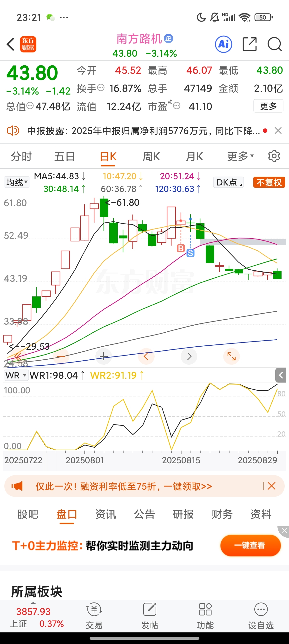Viewport: 289px width, 644px height.
Task: Switch to 五日 chart tab
Action: pyautogui.click(x=65, y=157)
